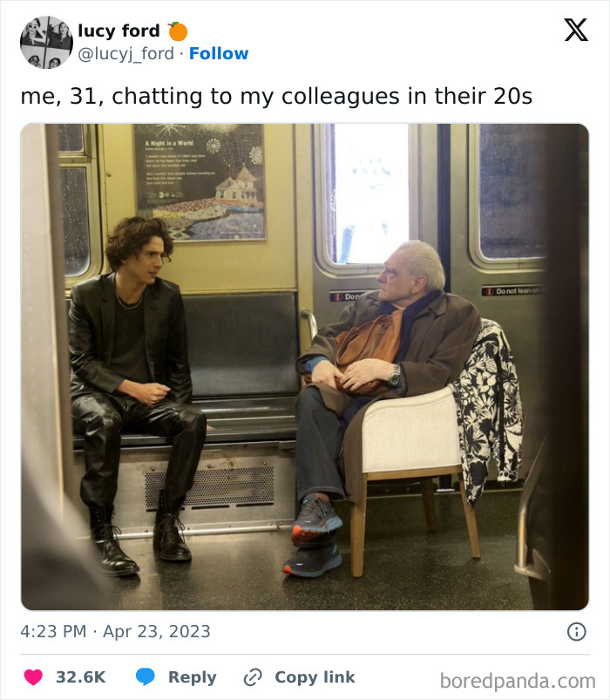The width and height of the screenshot is (610, 700).
Task: Open the subway photo attached to tweet
Action: pos(305,366)
